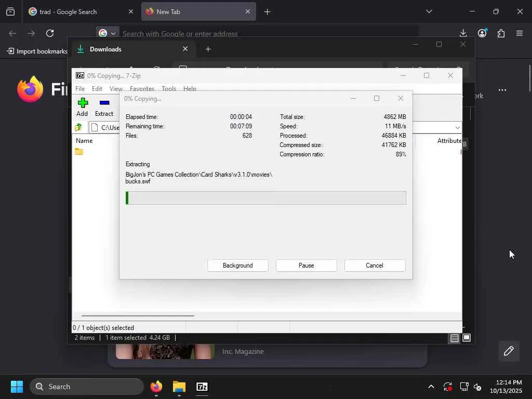The image size is (532, 399).
Task: Open Firefox application menu
Action: [x=520, y=33]
